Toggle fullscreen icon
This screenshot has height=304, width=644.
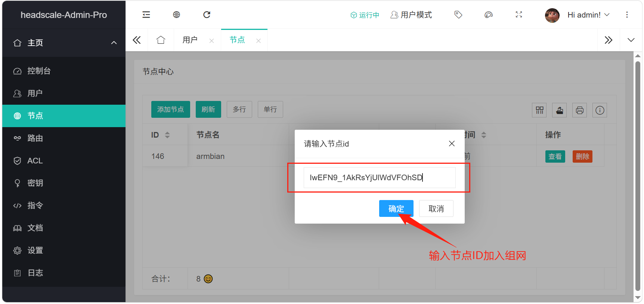click(x=519, y=15)
